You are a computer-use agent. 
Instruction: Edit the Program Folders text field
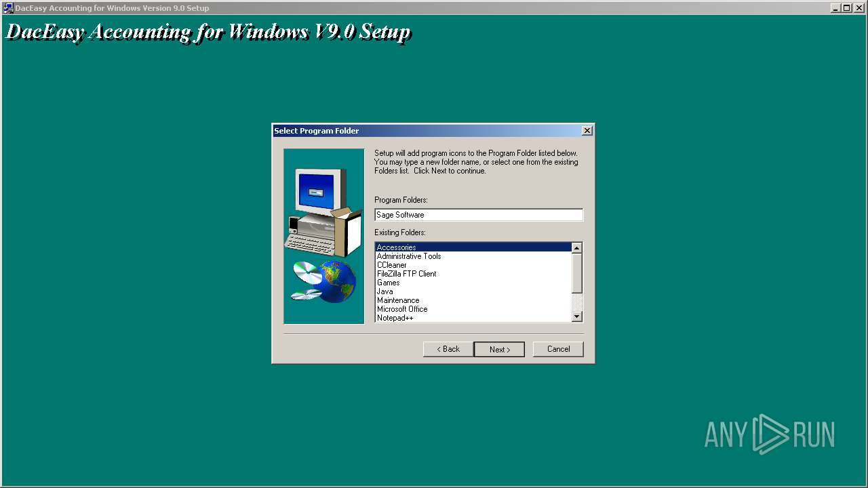point(479,215)
